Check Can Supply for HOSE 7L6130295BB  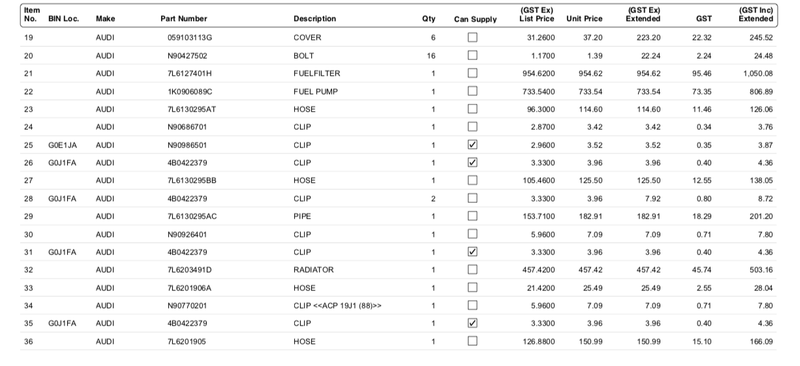tap(472, 180)
